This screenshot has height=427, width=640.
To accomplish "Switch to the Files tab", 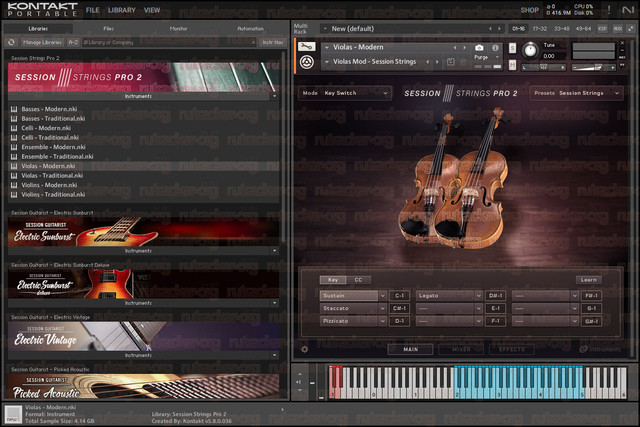I will (109, 29).
